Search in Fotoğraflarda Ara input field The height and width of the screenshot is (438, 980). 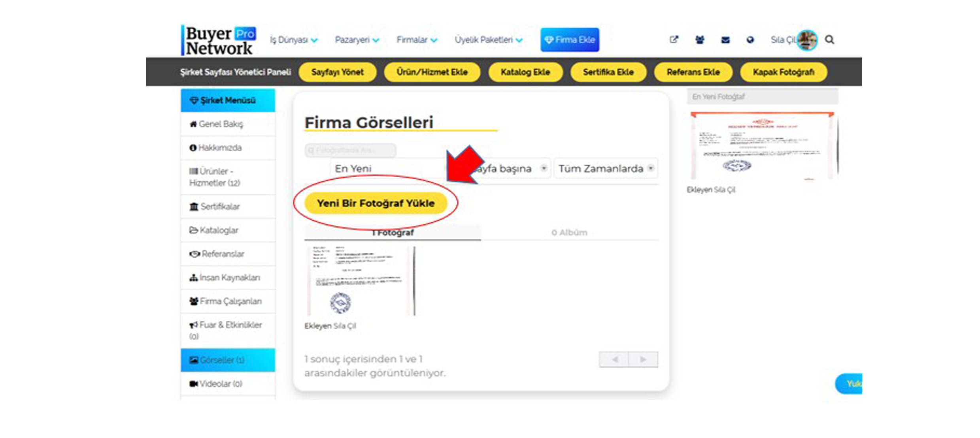pos(351,149)
